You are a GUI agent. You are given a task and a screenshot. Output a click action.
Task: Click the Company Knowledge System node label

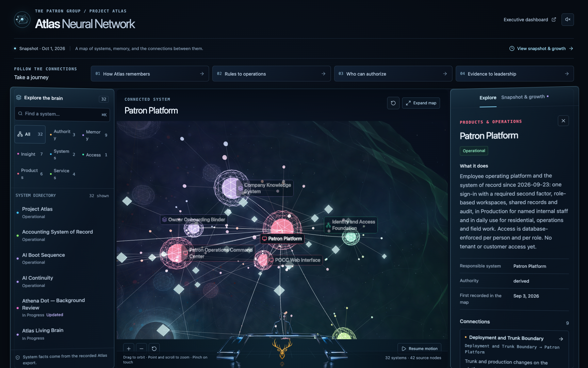pyautogui.click(x=265, y=188)
